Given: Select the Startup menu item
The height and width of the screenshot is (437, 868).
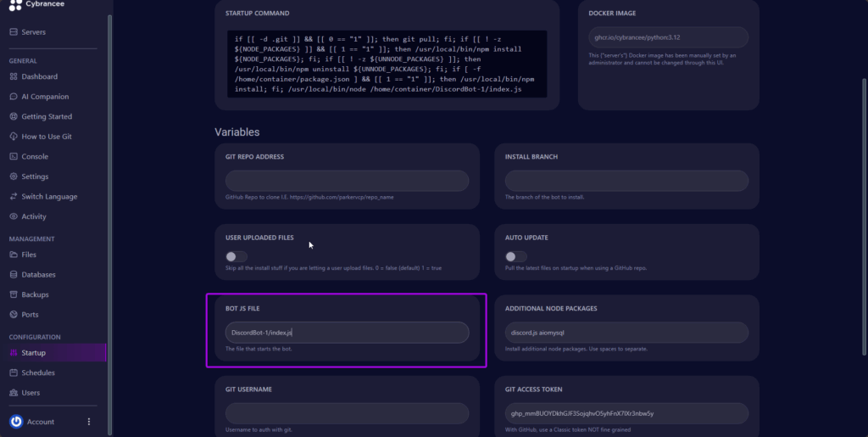Looking at the screenshot, I should point(34,353).
